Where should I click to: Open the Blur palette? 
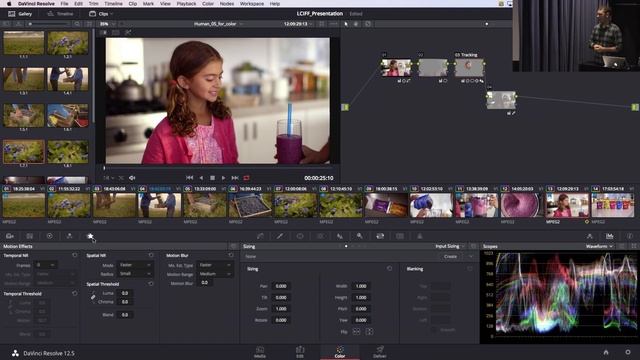(340, 236)
